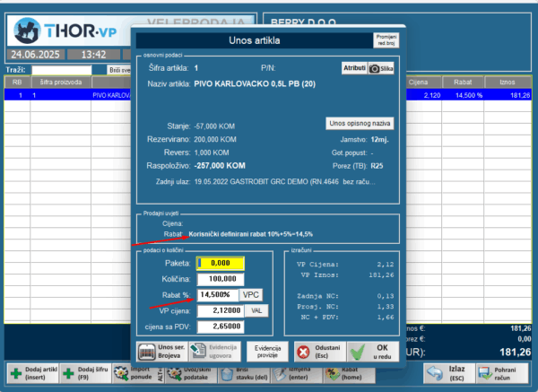
Task: Click Evidencija ugovora button
Action: tap(215, 352)
